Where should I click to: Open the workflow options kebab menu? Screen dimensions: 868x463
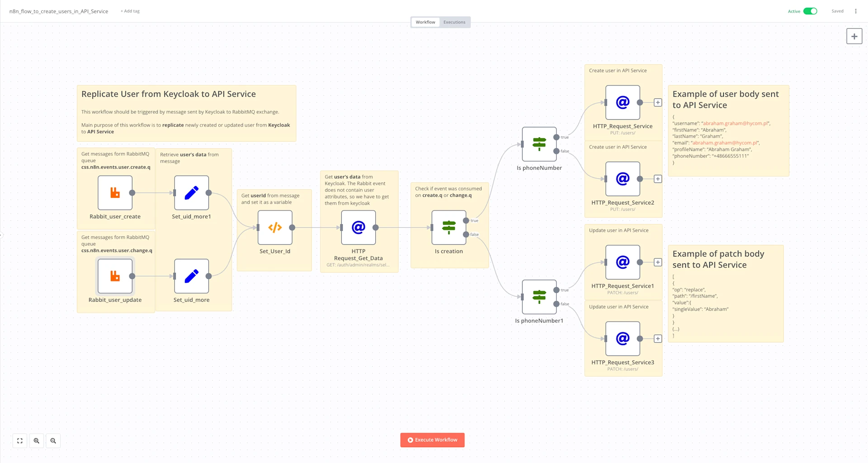pos(855,11)
